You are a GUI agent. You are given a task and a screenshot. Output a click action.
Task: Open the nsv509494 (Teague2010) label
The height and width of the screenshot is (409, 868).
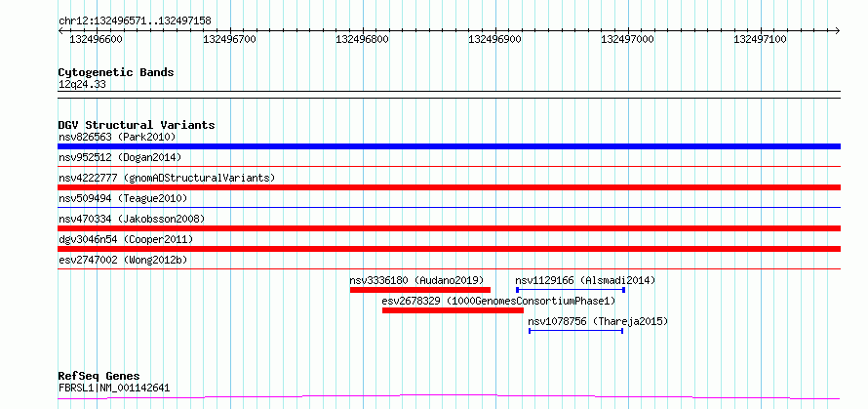123,198
